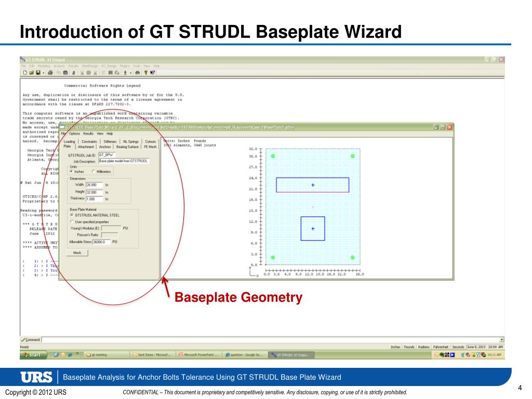The height and width of the screenshot is (399, 532).
Task: Switch to the FE Mesh tab
Action: (150, 147)
